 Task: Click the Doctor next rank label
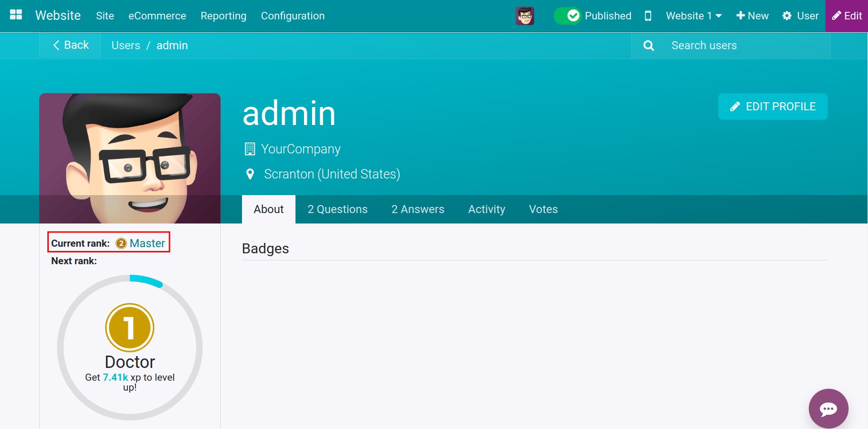click(130, 362)
